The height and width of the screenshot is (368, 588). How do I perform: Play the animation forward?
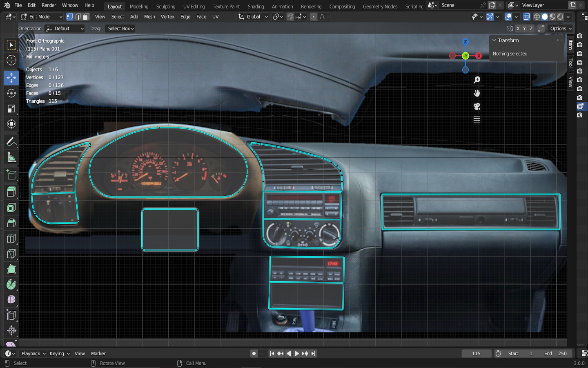[x=297, y=354]
